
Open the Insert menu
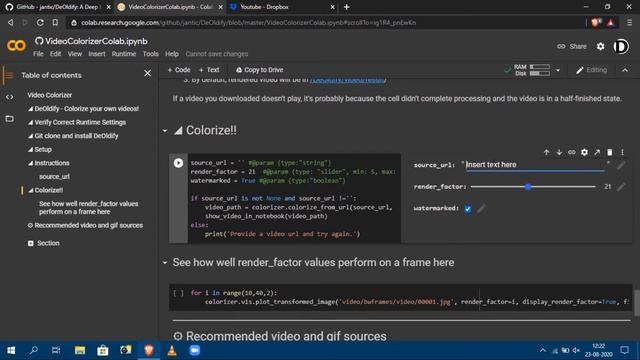click(97, 54)
